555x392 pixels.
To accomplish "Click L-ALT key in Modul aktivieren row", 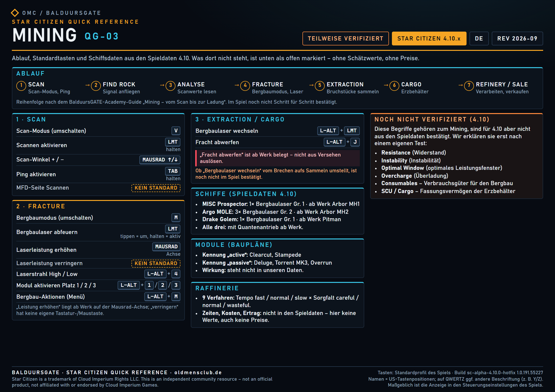I will point(129,285).
